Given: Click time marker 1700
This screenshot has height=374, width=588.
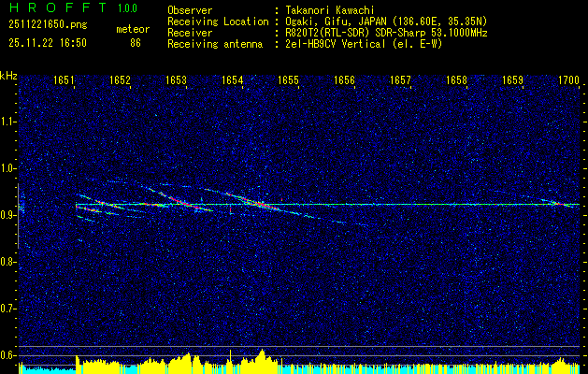Looking at the screenshot, I should click(569, 80).
